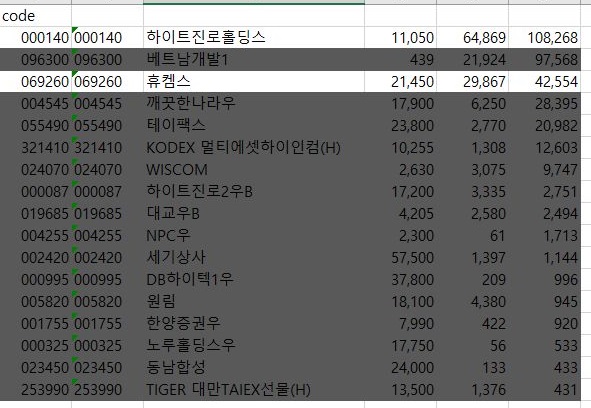Select the value cell 1,144
The image size is (591, 408).
click(x=545, y=257)
